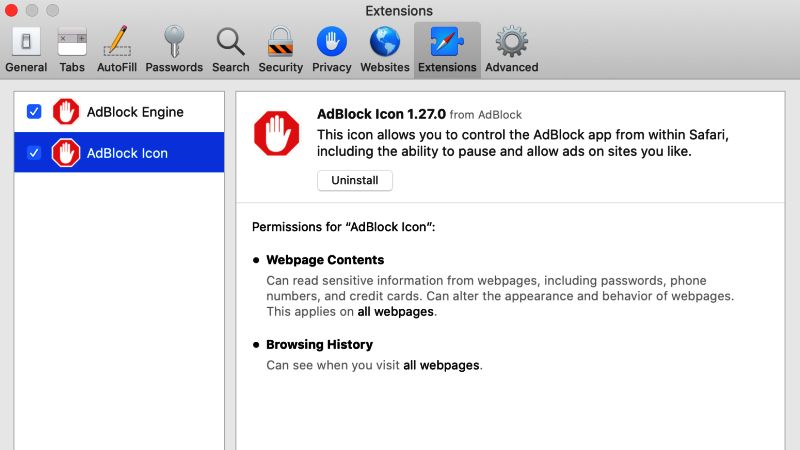This screenshot has width=800, height=450.
Task: Open the AutoFill preferences pane
Action: [117, 50]
